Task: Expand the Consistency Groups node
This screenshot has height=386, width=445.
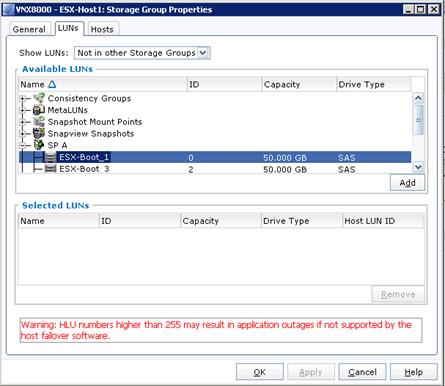Action: pyautogui.click(x=22, y=98)
